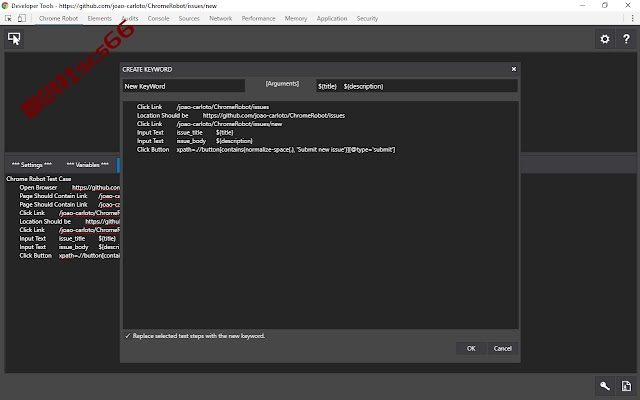This screenshot has height=400, width=640.
Task: Click the issues/new Click Link step in dialog
Action: (209, 124)
